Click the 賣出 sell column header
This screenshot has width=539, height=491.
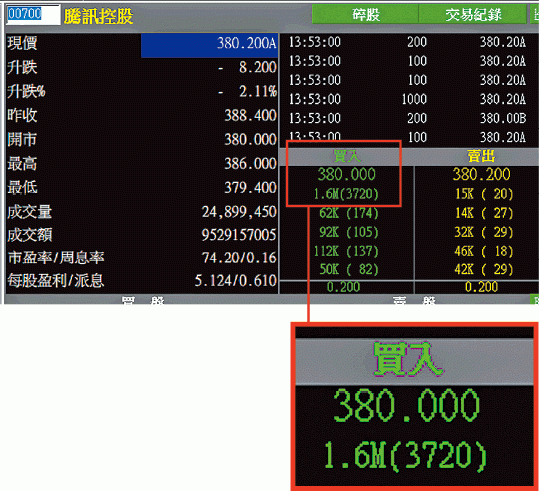tap(481, 157)
